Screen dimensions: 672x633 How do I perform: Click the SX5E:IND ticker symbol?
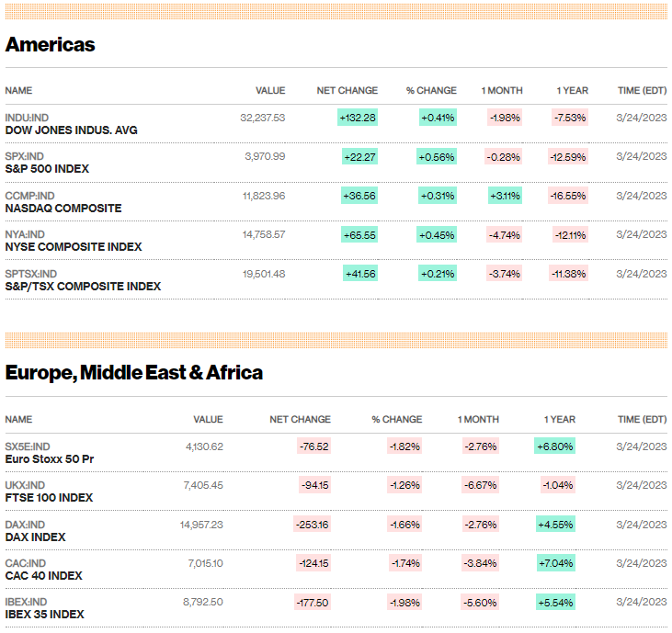(28, 446)
